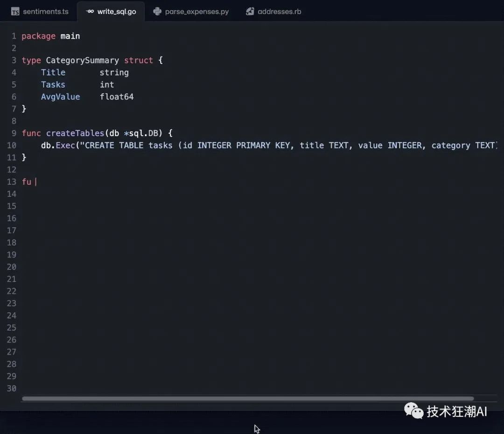Click line number 1 in the gutter
Image resolution: width=504 pixels, height=434 pixels.
[14, 36]
